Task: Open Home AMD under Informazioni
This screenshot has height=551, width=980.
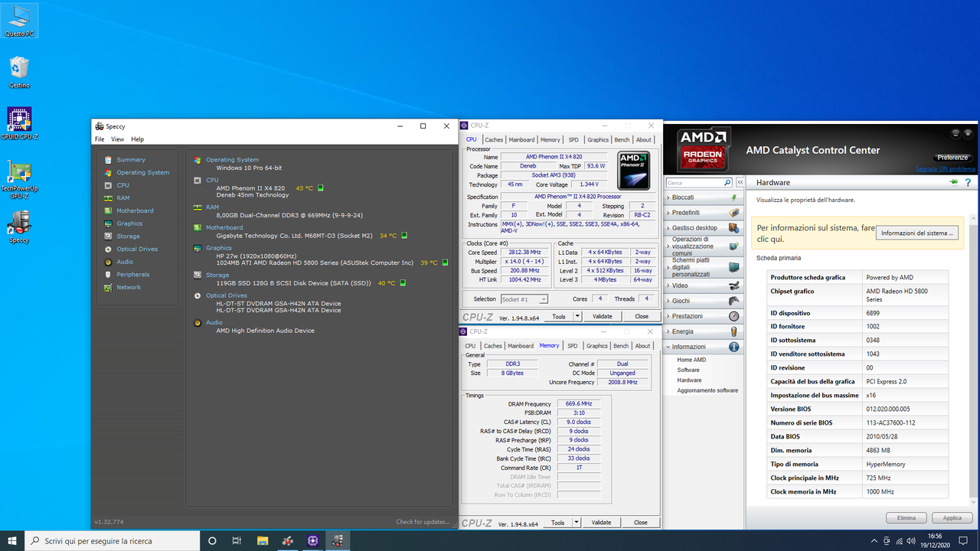Action: (691, 360)
